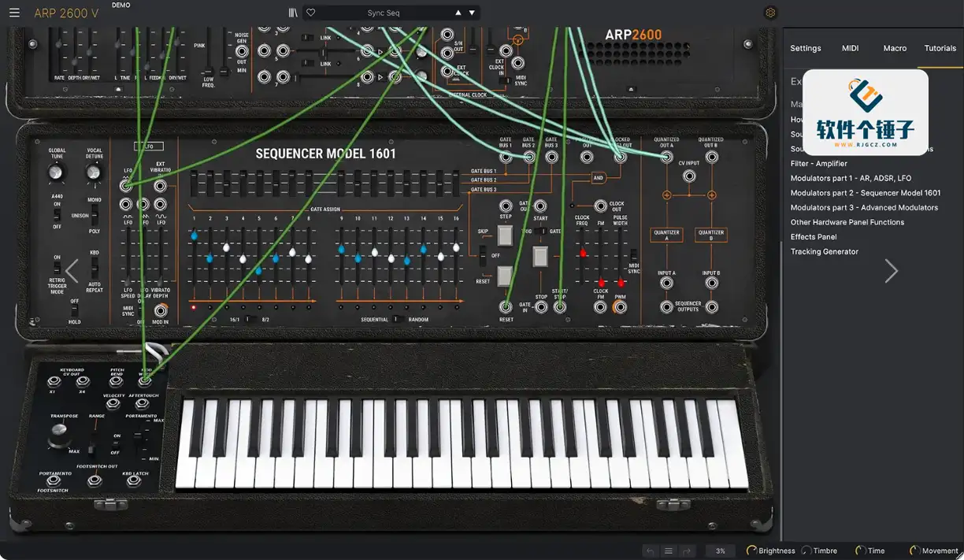Image resolution: width=964 pixels, height=560 pixels.
Task: Click the Mod In jack
Action: point(161,311)
